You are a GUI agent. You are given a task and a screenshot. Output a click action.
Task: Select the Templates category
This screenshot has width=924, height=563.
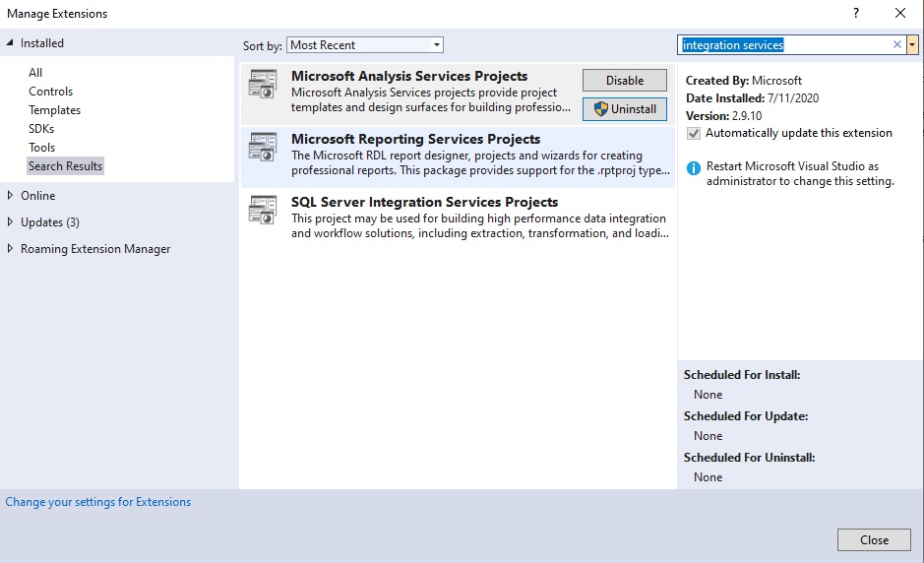coord(54,110)
